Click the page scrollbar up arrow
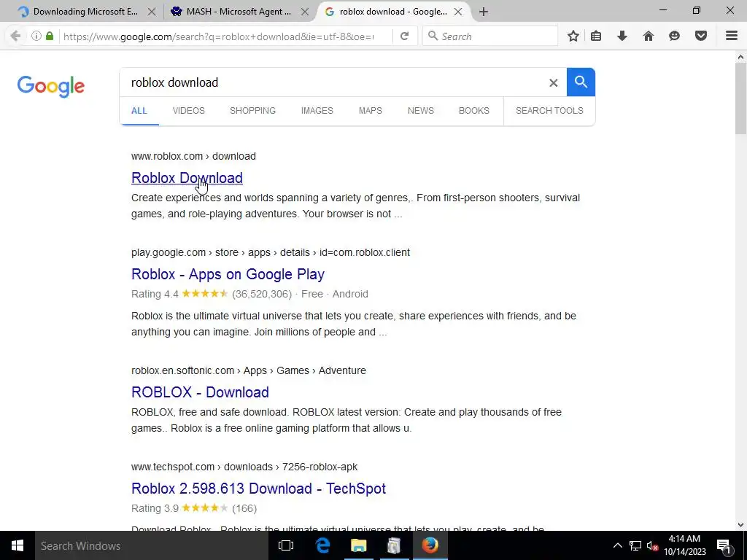The image size is (747, 560). pyautogui.click(x=740, y=57)
